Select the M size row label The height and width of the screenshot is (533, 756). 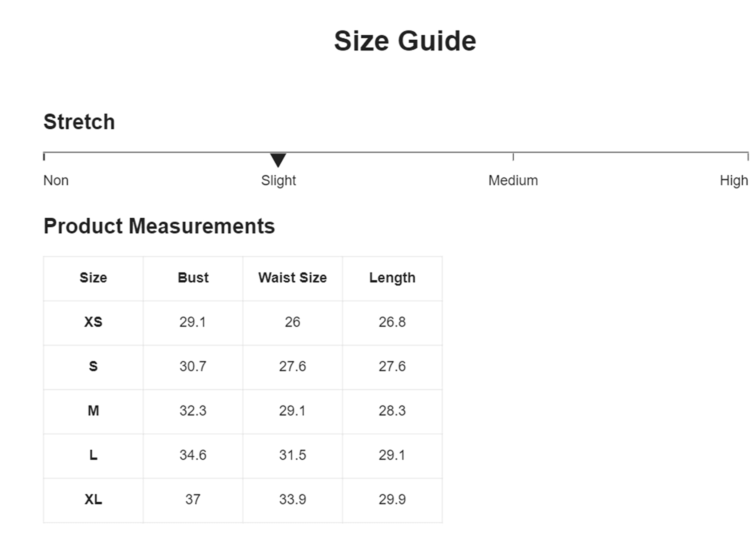point(93,411)
